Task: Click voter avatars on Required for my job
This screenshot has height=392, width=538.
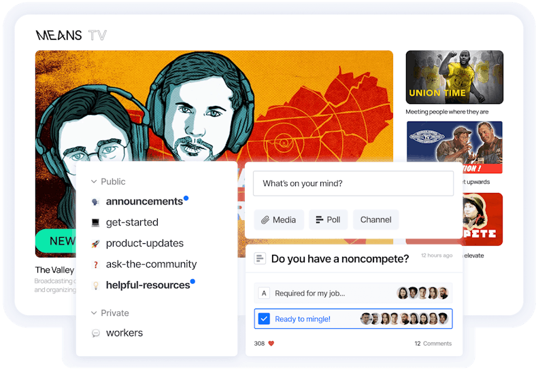Action: (422, 293)
